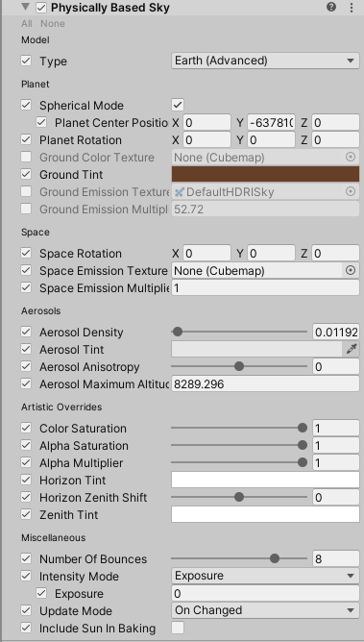Image resolution: width=364 pixels, height=642 pixels.
Task: Open object picker for Ground Color Texture
Action: point(351,158)
